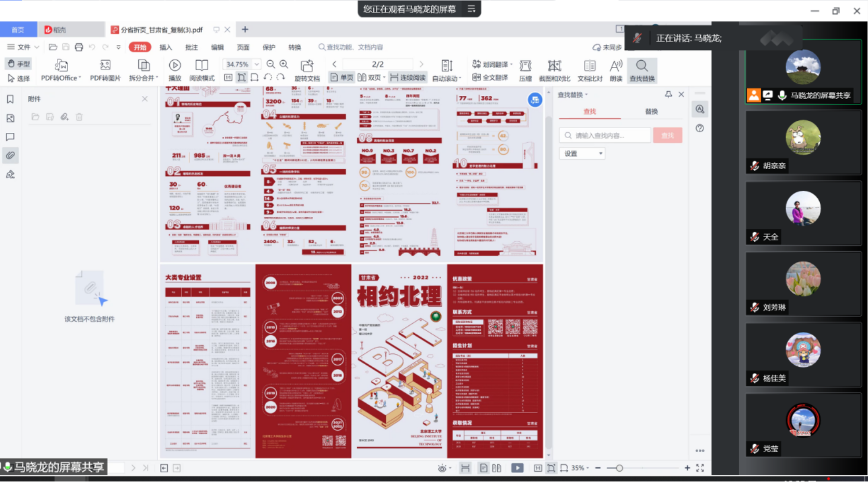Click the 请输入查找内容 search input field
This screenshot has width=868, height=482.
click(605, 135)
